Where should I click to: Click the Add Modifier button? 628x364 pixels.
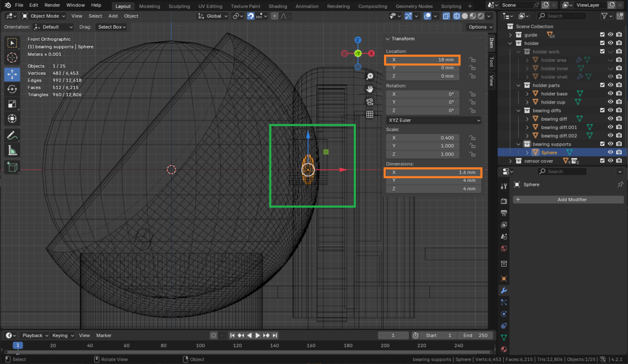point(568,200)
